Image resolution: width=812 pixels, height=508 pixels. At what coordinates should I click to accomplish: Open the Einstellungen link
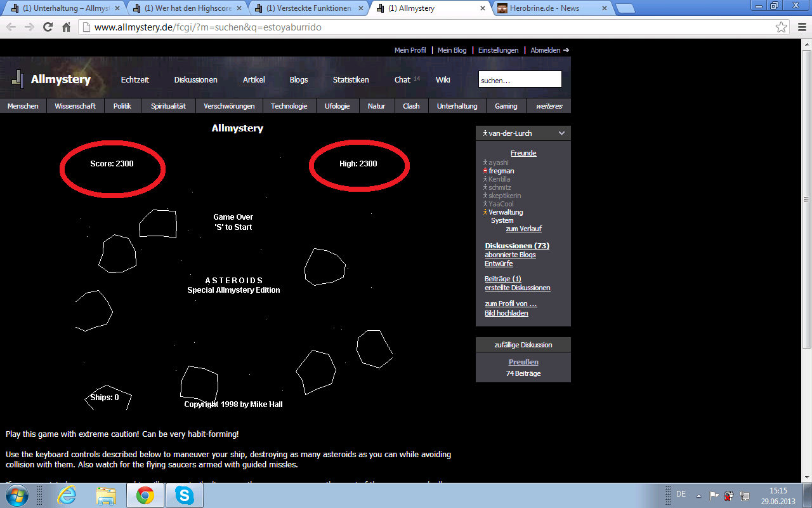[498, 50]
